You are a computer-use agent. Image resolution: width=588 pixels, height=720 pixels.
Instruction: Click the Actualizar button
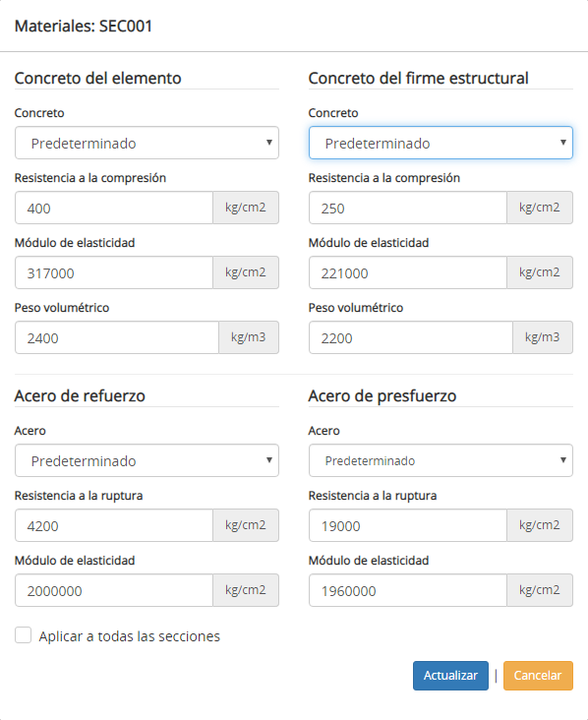(450, 676)
